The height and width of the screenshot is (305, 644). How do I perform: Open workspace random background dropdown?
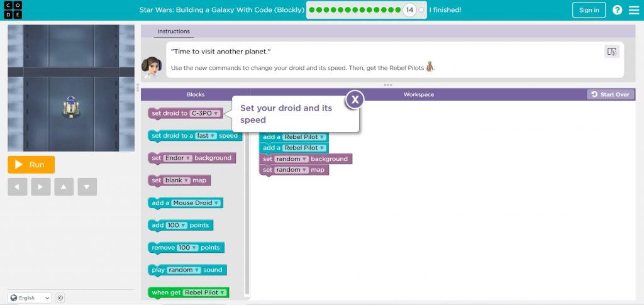tap(291, 159)
